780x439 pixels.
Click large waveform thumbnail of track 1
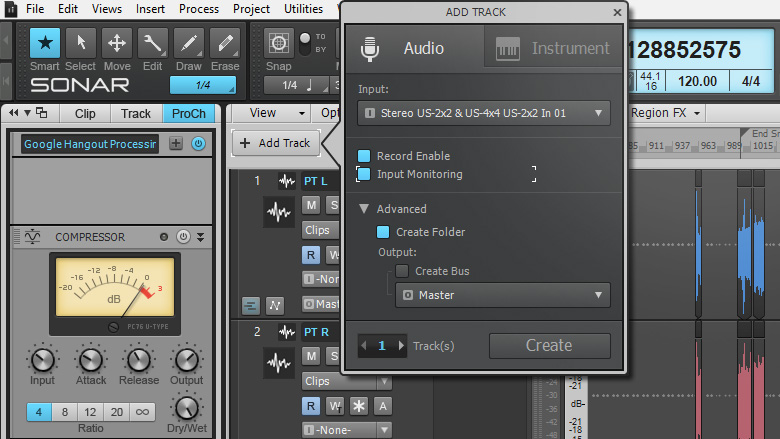[x=279, y=212]
